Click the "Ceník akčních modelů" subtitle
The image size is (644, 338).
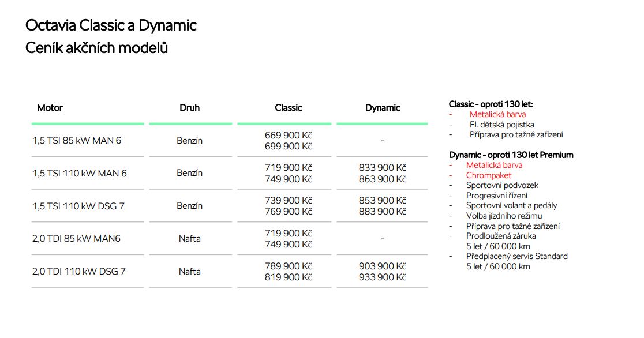[x=96, y=48]
